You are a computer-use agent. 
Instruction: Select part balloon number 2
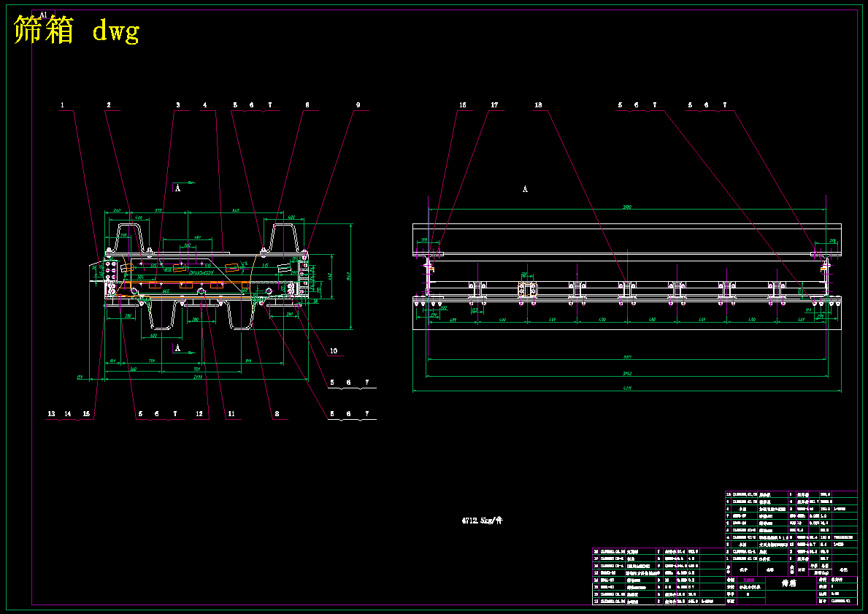(x=109, y=104)
